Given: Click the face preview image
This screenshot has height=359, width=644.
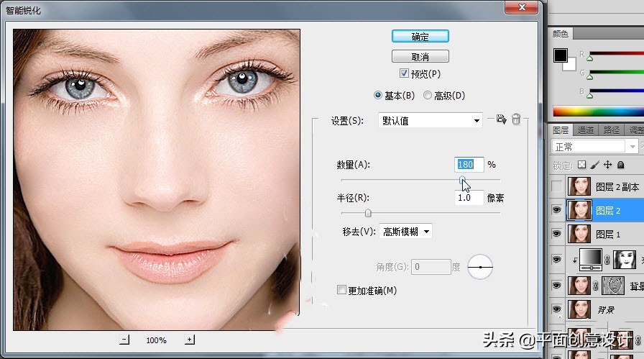Looking at the screenshot, I should click(157, 180).
